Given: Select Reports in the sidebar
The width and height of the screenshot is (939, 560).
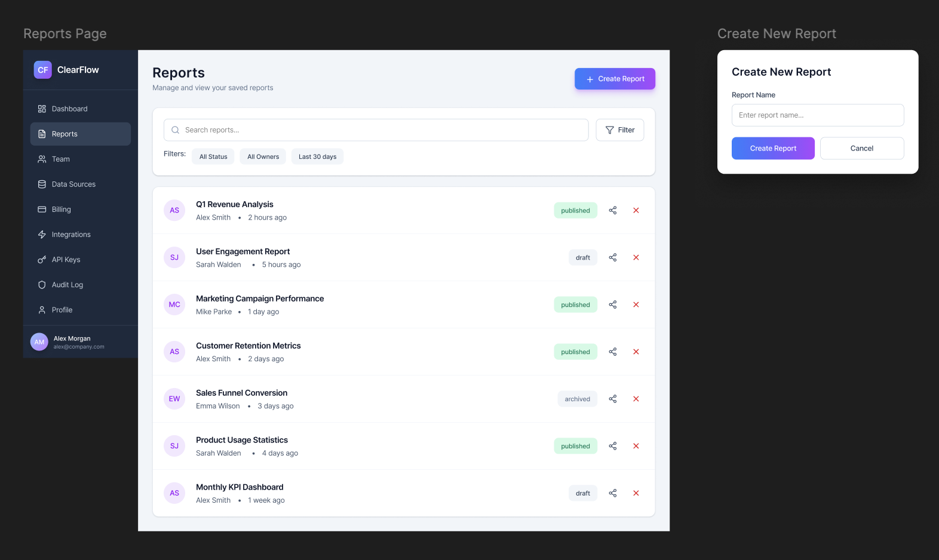Looking at the screenshot, I should click(x=81, y=134).
